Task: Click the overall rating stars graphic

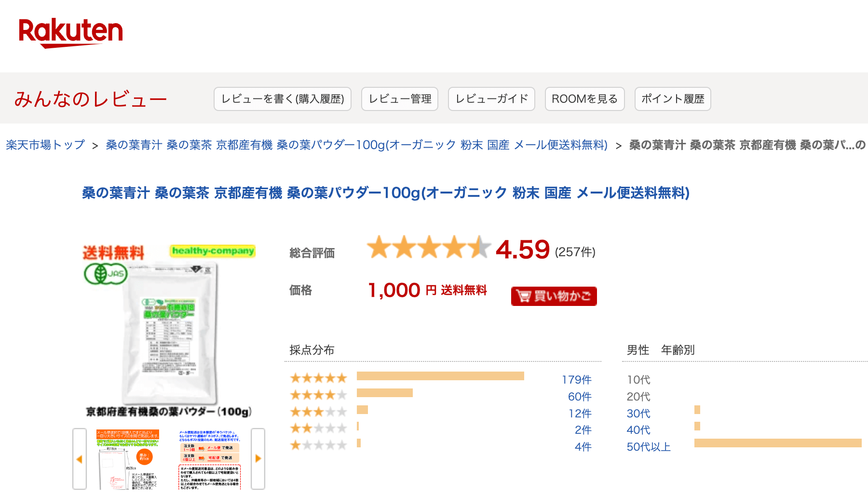Action: click(429, 247)
